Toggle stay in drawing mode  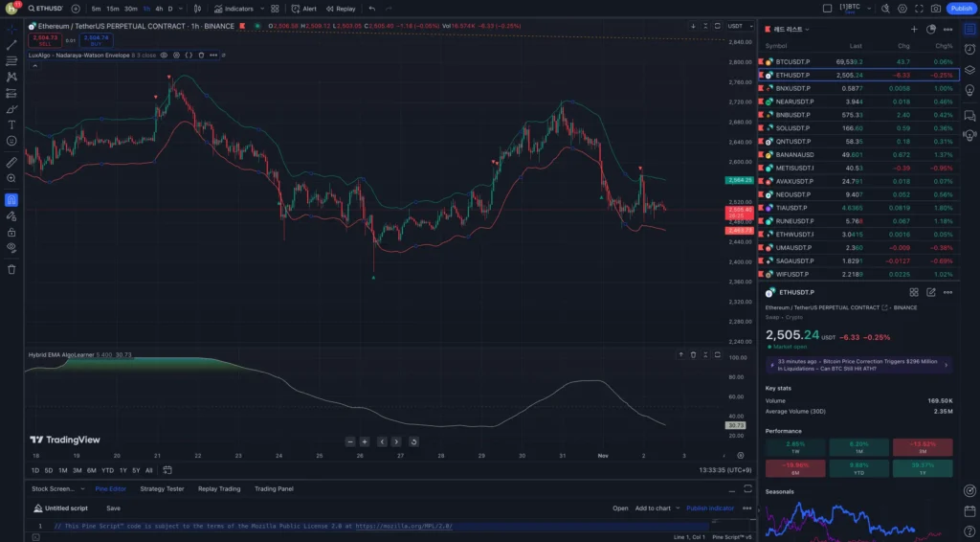[x=11, y=216]
